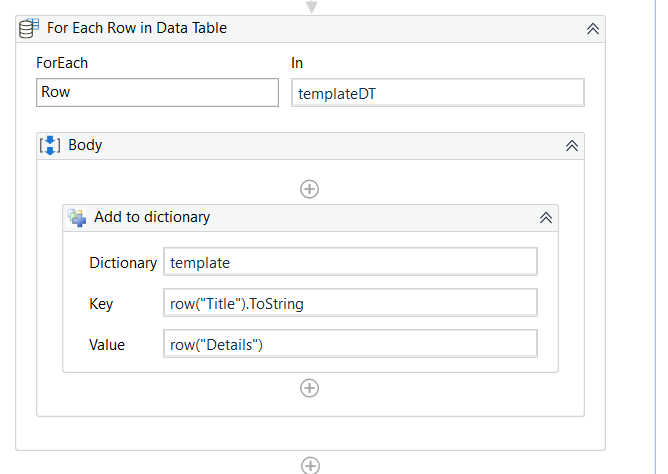Collapse the Body container
The height and width of the screenshot is (474, 668).
point(572,146)
